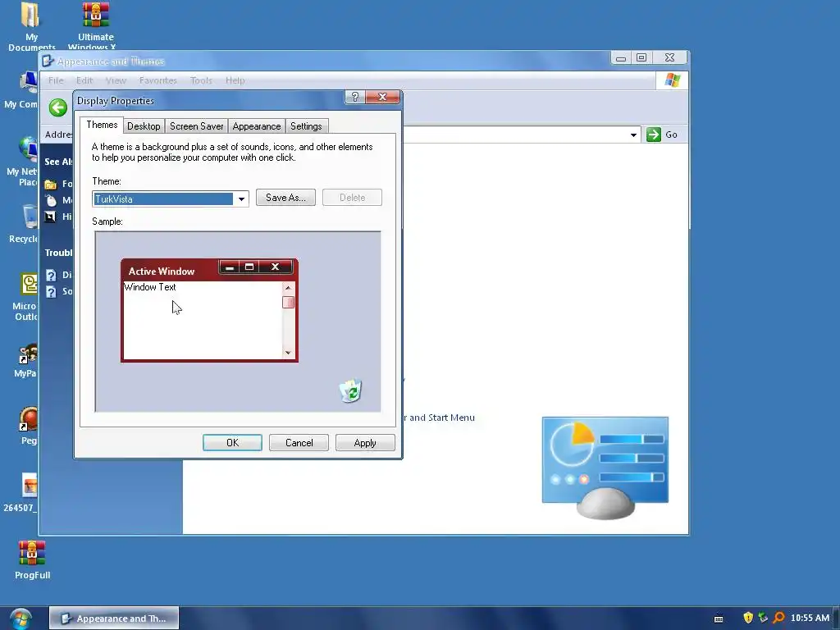Click the TurkVista theme combo box
Viewport: 840px width, 630px height.
tap(171, 199)
